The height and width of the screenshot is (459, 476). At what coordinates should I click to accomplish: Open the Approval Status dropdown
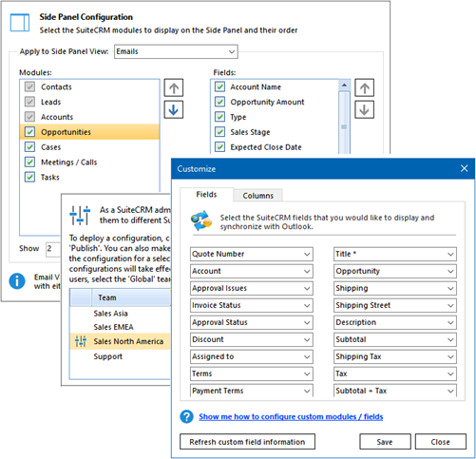click(x=252, y=322)
